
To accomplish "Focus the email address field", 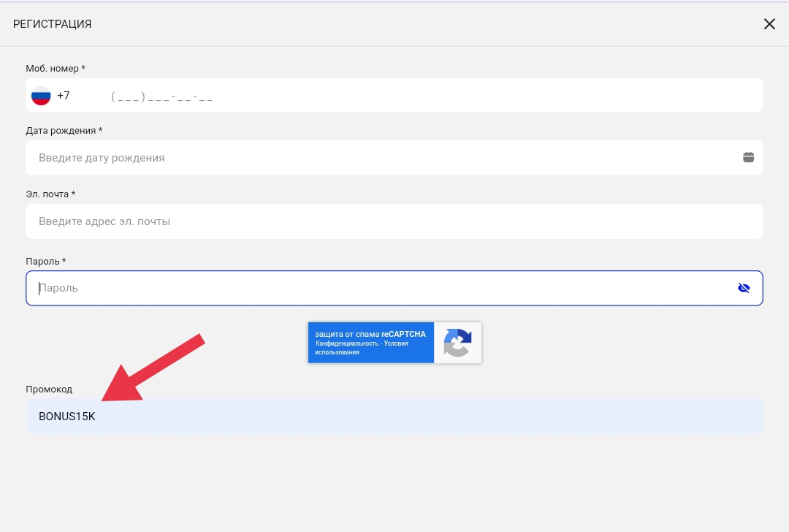I will click(394, 221).
